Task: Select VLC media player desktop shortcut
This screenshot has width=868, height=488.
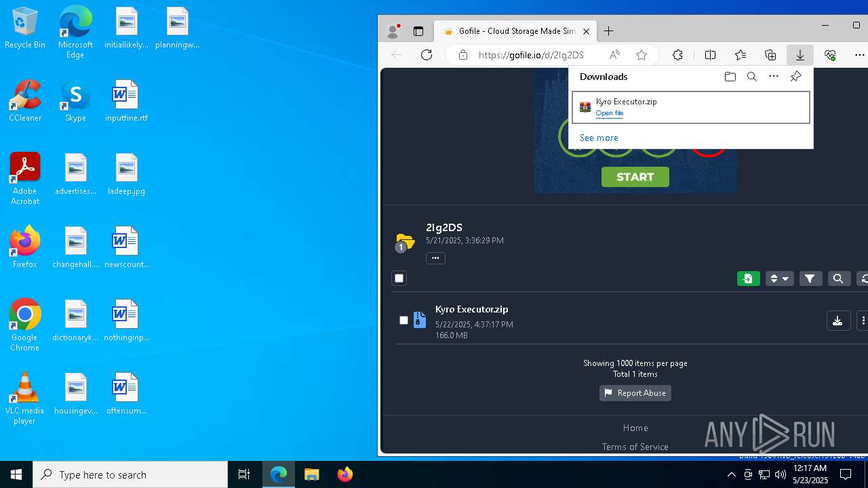Action: [x=25, y=399]
